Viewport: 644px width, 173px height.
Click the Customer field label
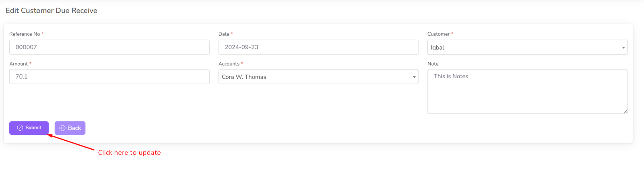point(438,34)
